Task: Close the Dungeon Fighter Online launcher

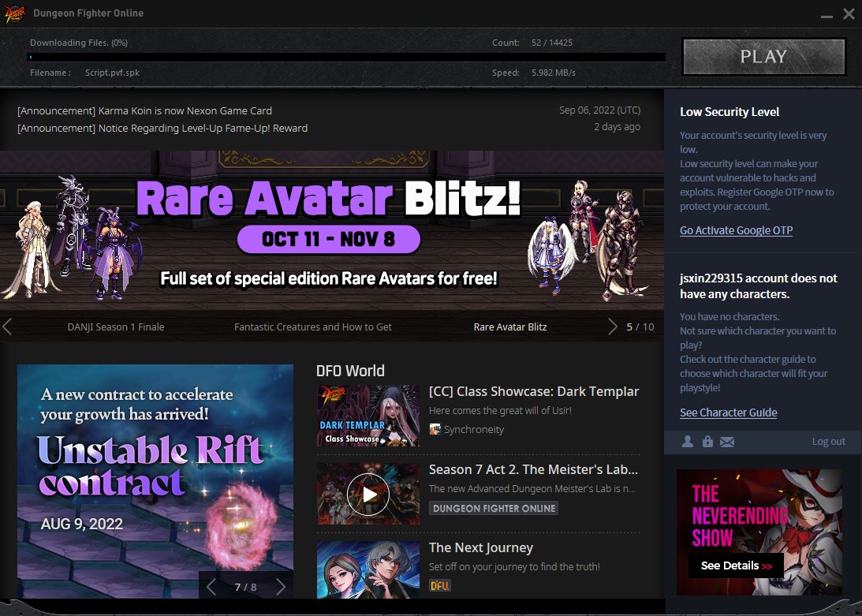Action: click(849, 13)
